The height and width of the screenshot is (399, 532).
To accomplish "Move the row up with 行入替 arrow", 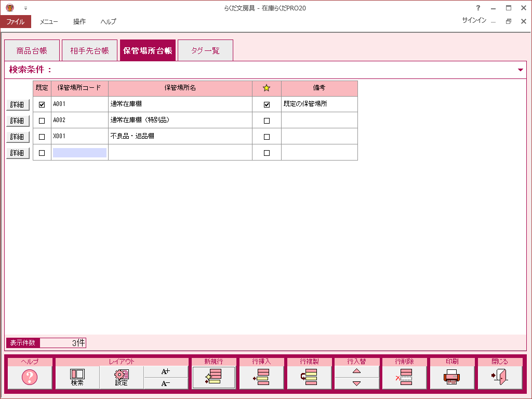I will point(356,371).
